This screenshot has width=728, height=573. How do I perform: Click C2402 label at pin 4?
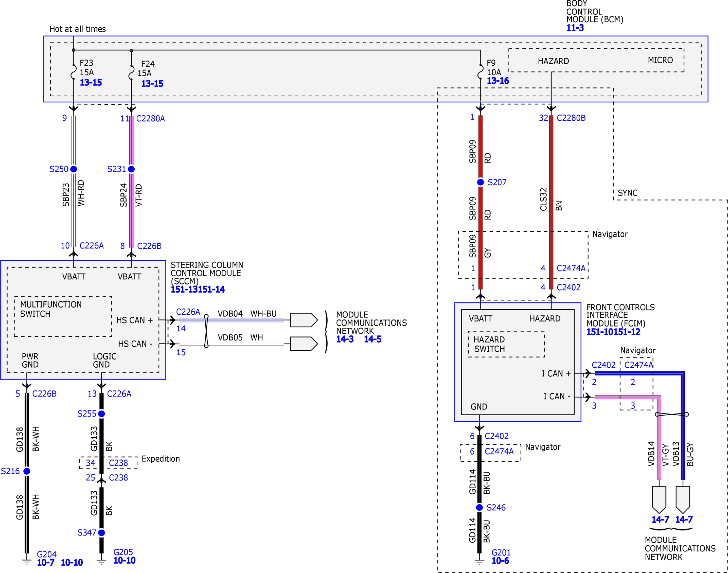coord(568,287)
